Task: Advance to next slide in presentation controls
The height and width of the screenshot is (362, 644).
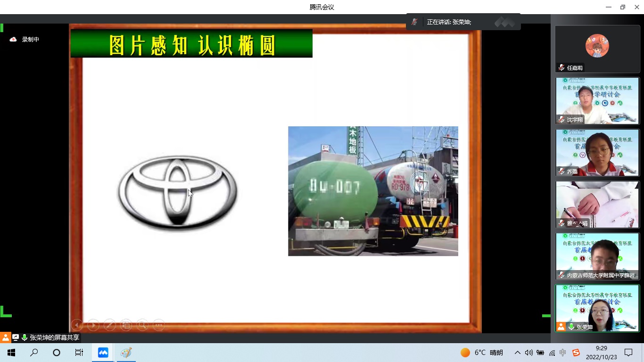Action: pyautogui.click(x=93, y=325)
